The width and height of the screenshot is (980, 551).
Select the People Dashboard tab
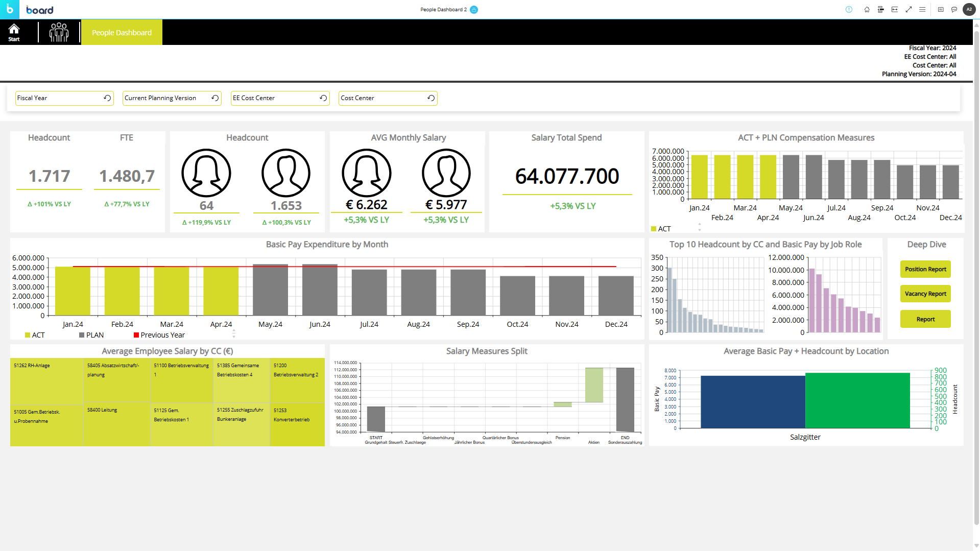[x=122, y=33]
